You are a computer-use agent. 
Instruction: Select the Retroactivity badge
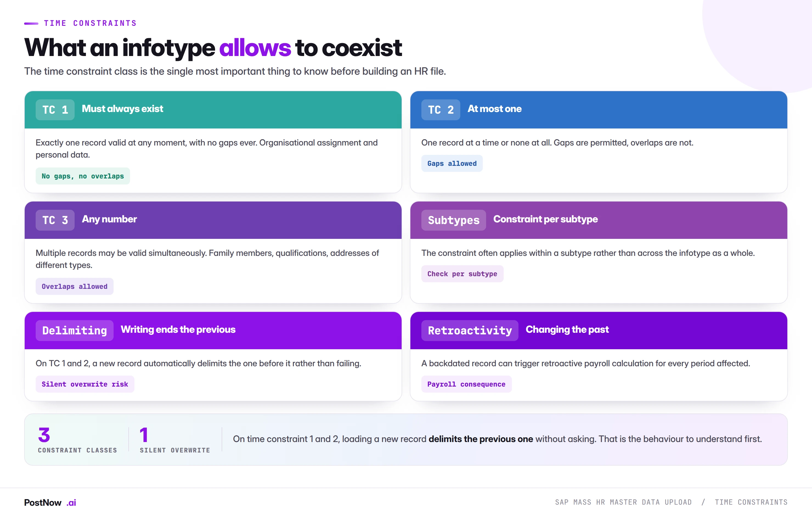point(470,331)
